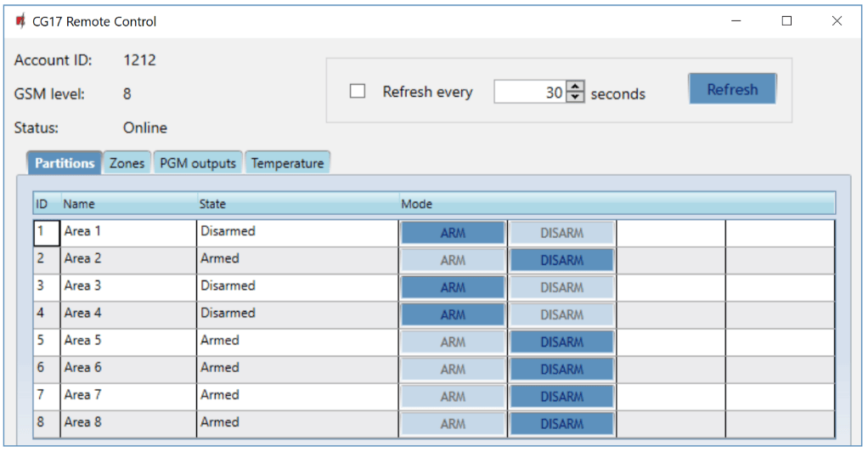
Task: Disarm the Area 7 partition
Action: [x=561, y=397]
